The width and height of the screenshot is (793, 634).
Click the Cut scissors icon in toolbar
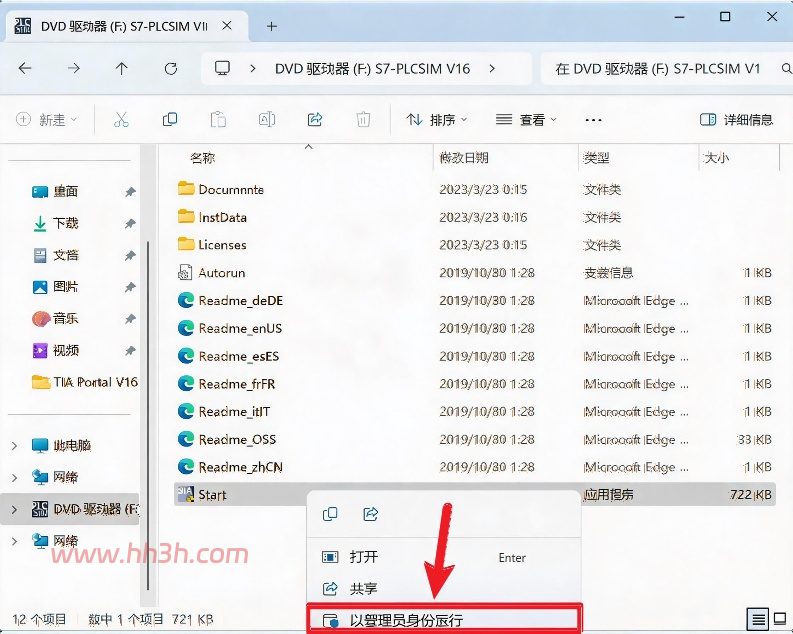click(x=121, y=120)
